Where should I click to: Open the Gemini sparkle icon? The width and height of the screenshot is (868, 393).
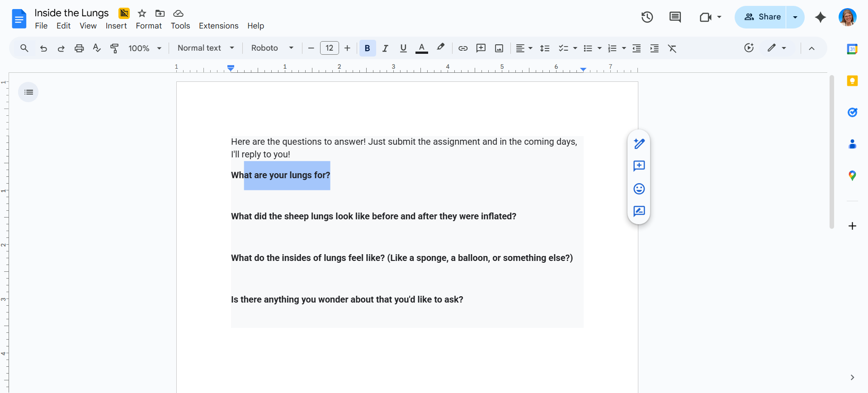tap(820, 17)
